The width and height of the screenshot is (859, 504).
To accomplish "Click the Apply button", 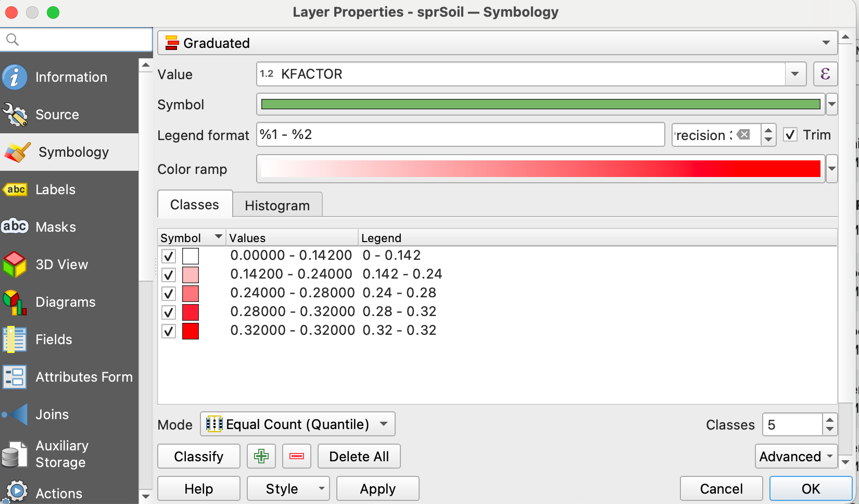I will 377,489.
